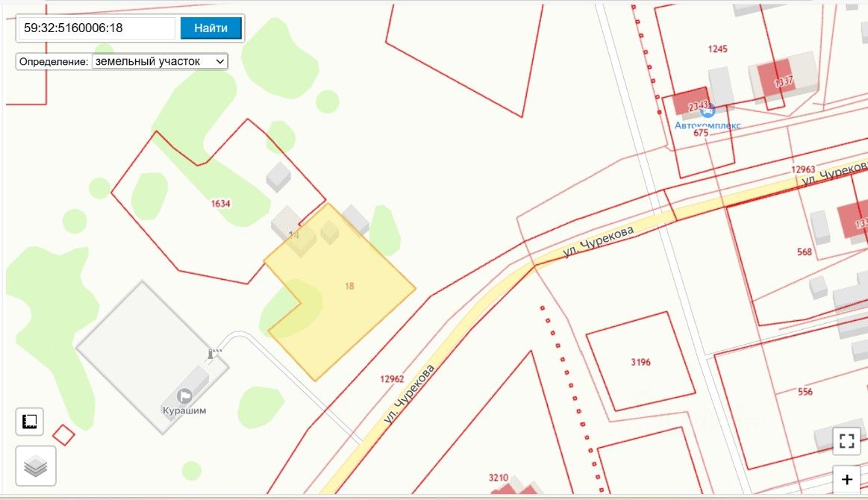Click parcel label 675
The height and width of the screenshot is (500, 868).
pos(701,133)
